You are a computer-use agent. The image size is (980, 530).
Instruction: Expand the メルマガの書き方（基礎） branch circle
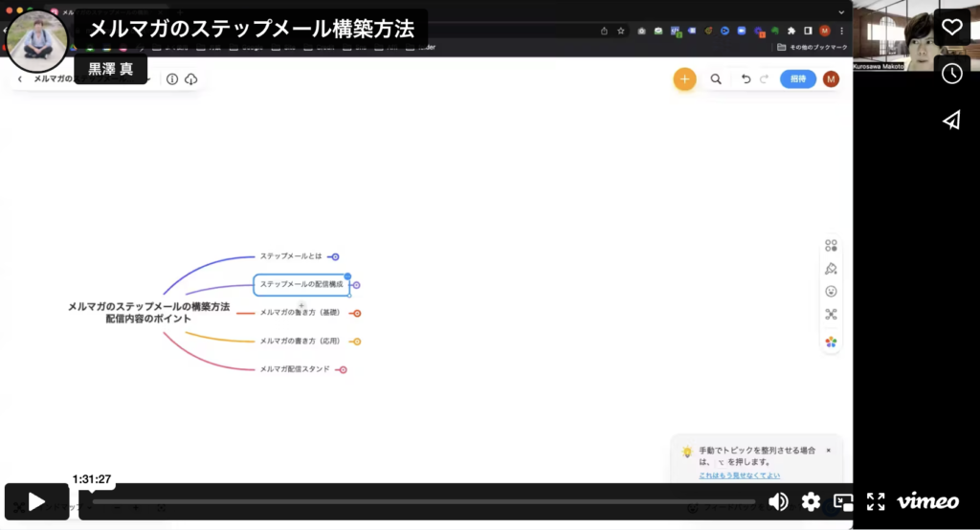pos(357,313)
